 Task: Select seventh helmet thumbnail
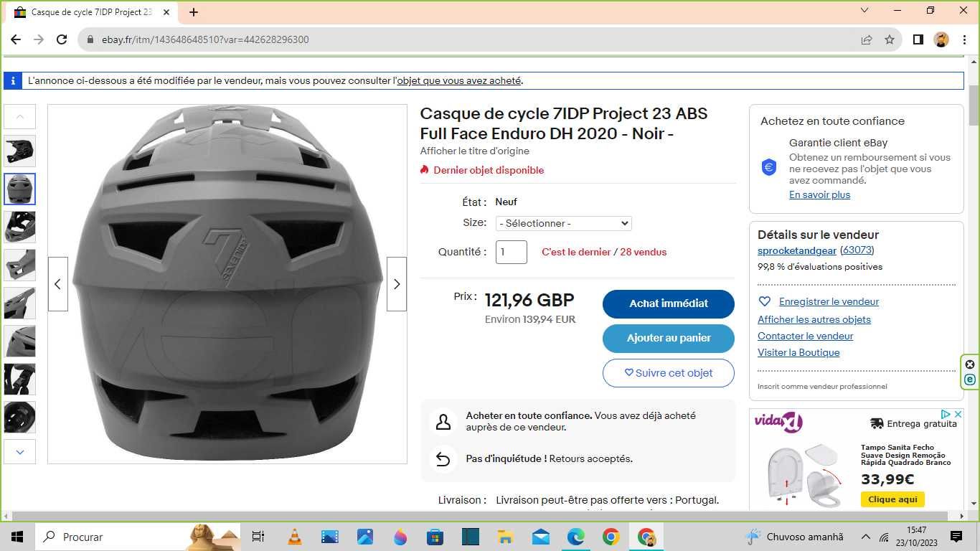pyautogui.click(x=20, y=379)
